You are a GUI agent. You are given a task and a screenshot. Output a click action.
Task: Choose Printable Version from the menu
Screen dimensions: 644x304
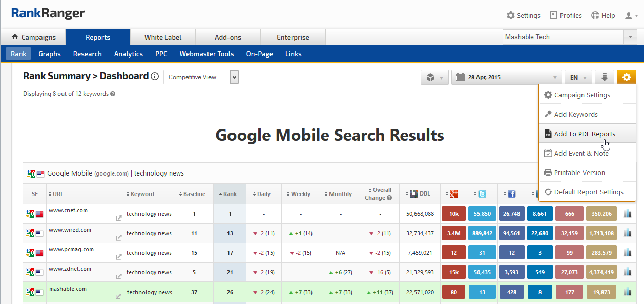(x=579, y=173)
